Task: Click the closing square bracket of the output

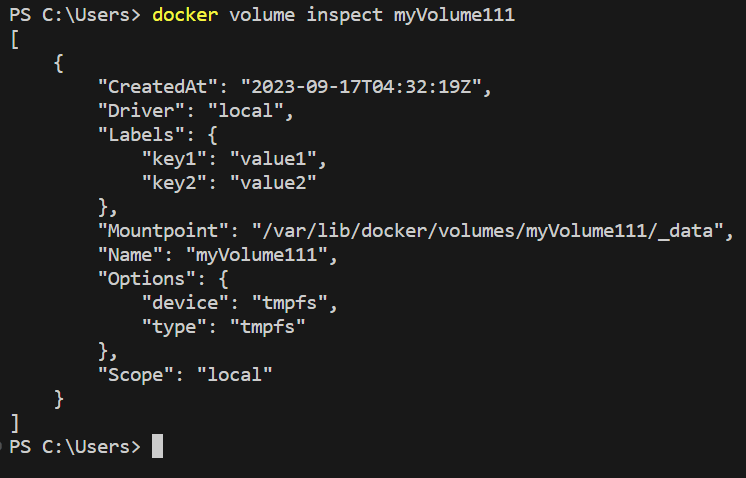Action: [x=14, y=423]
